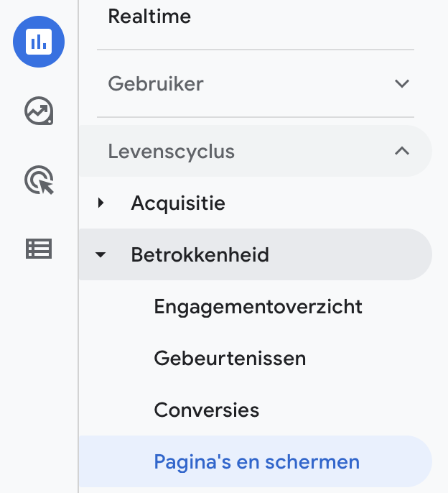Collapse the Betrokkenheid tree arrow
This screenshot has width=448, height=493.
point(101,254)
